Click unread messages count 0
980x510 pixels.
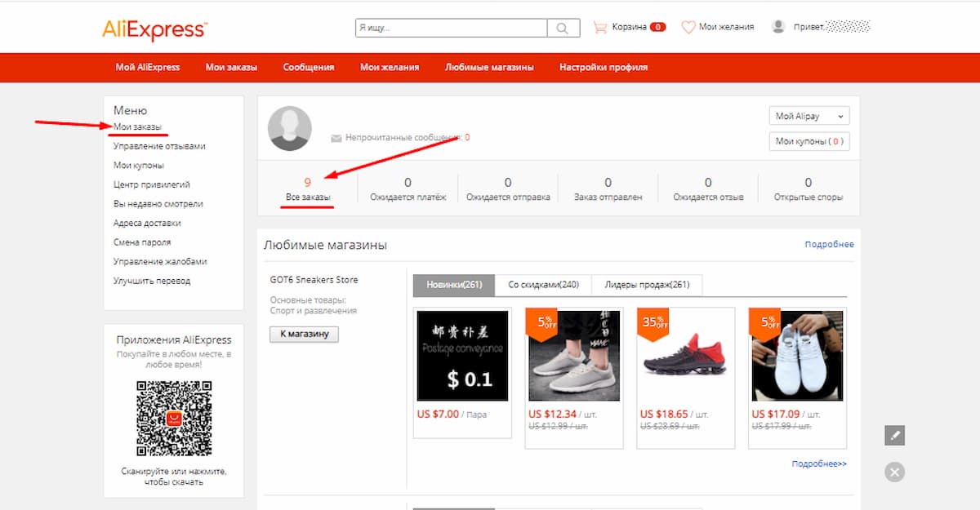467,138
